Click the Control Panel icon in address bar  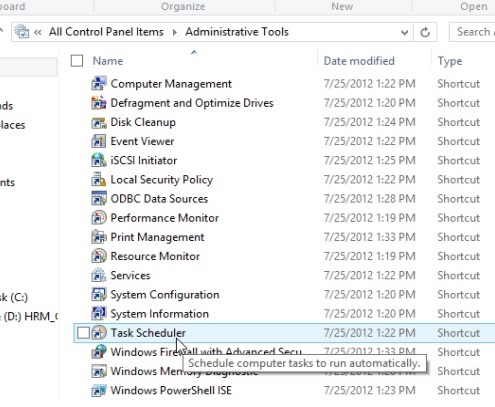[22, 32]
